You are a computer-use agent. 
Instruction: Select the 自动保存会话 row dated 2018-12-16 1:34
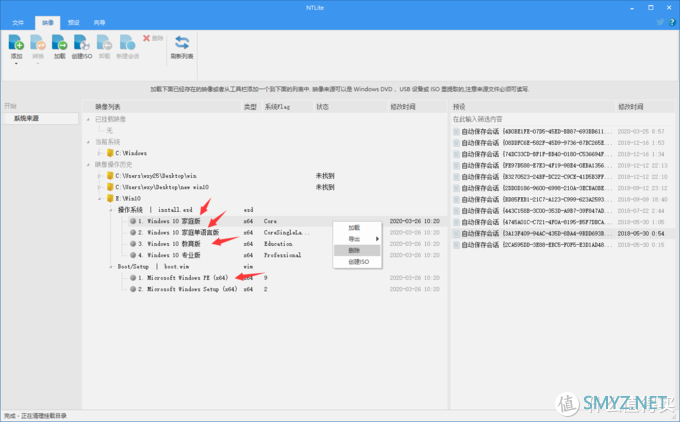coord(562,154)
